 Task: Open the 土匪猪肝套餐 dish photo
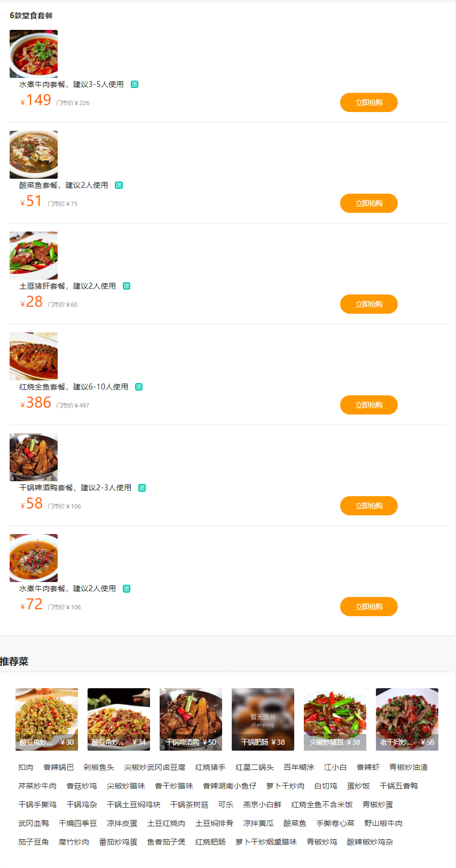tap(34, 255)
